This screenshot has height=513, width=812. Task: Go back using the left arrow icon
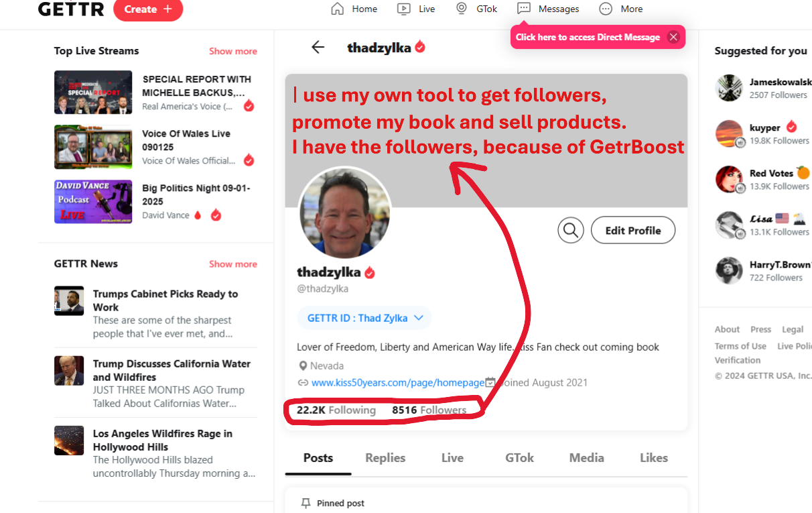click(318, 47)
